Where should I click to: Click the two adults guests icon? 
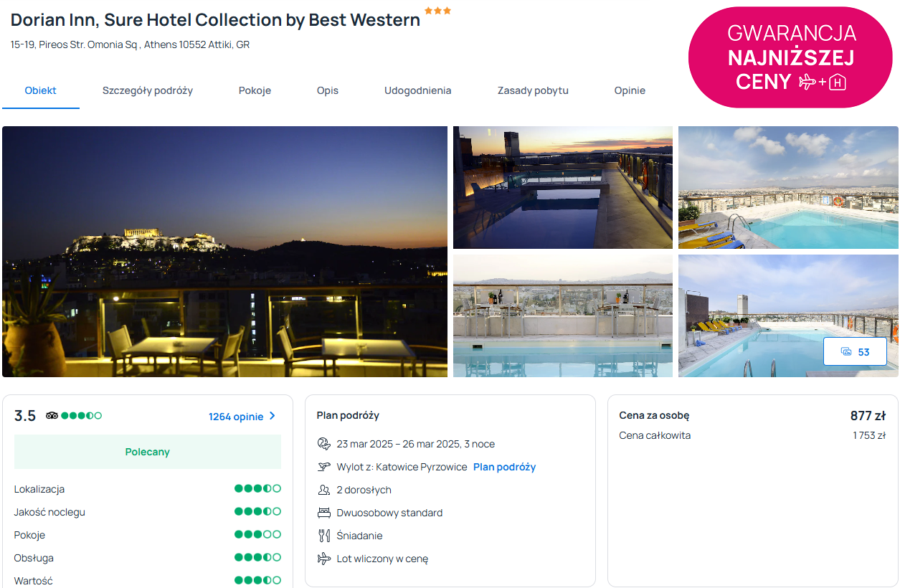tap(324, 490)
